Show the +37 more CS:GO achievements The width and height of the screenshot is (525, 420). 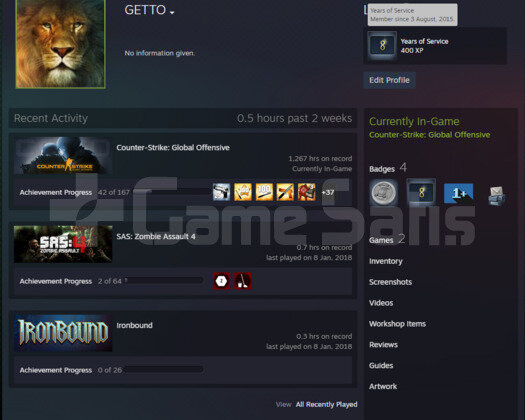point(327,192)
